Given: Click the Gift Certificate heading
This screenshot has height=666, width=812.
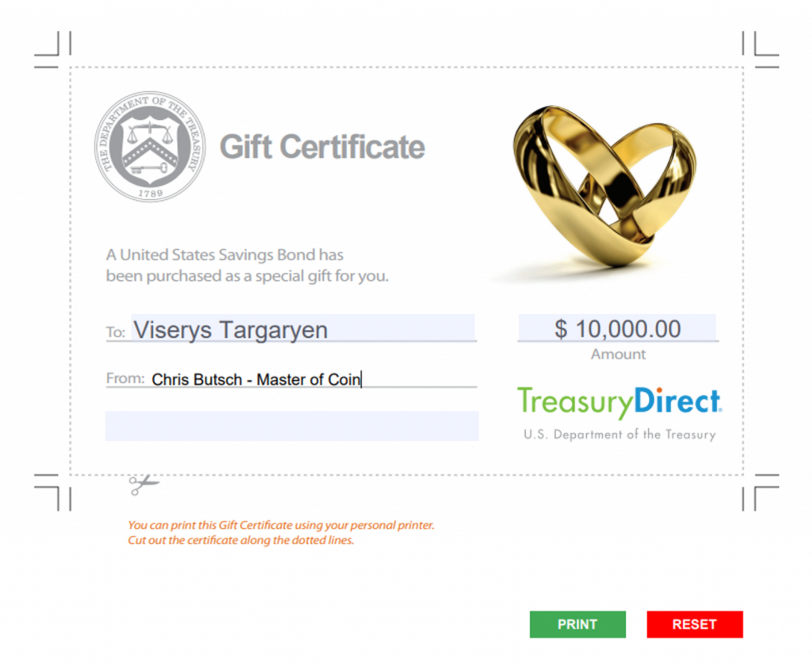Looking at the screenshot, I should point(322,147).
